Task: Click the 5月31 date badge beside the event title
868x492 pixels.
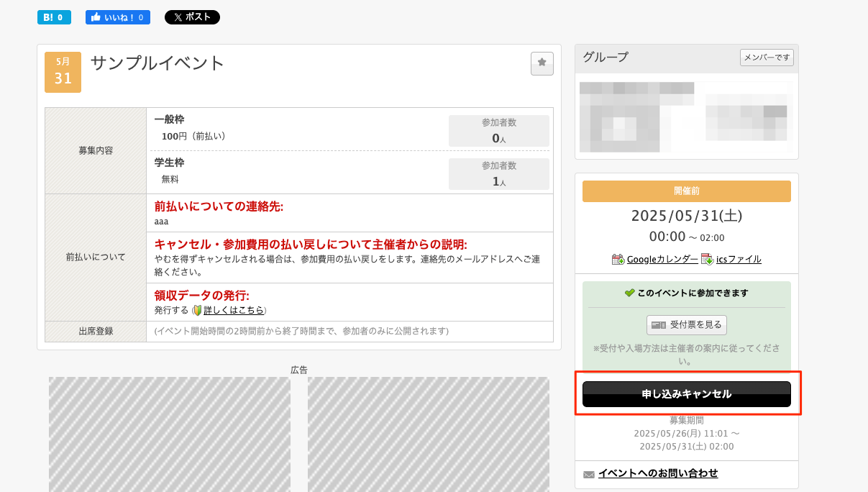Action: [x=63, y=72]
